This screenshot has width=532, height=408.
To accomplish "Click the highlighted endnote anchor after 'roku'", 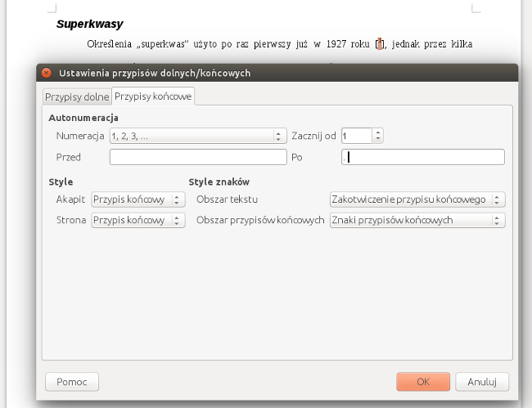I will (379, 44).
